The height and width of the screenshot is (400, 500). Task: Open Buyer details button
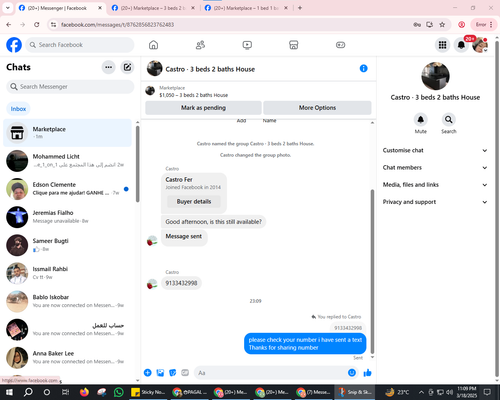tap(194, 201)
